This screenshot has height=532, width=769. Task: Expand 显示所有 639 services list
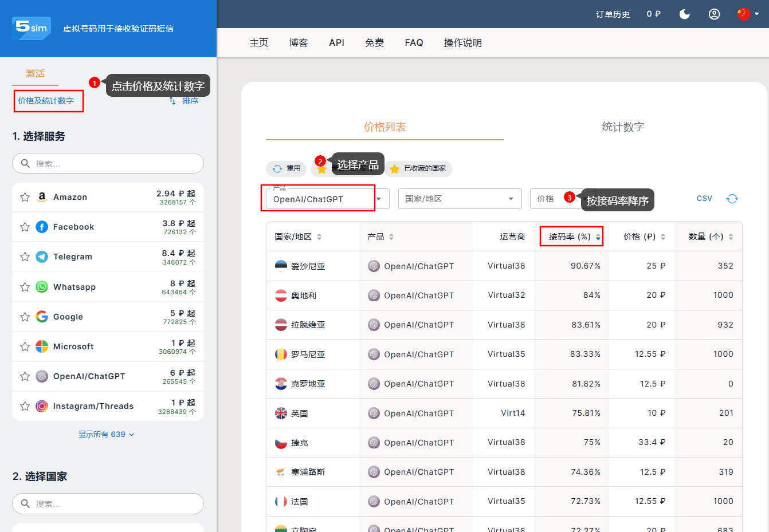pos(107,435)
